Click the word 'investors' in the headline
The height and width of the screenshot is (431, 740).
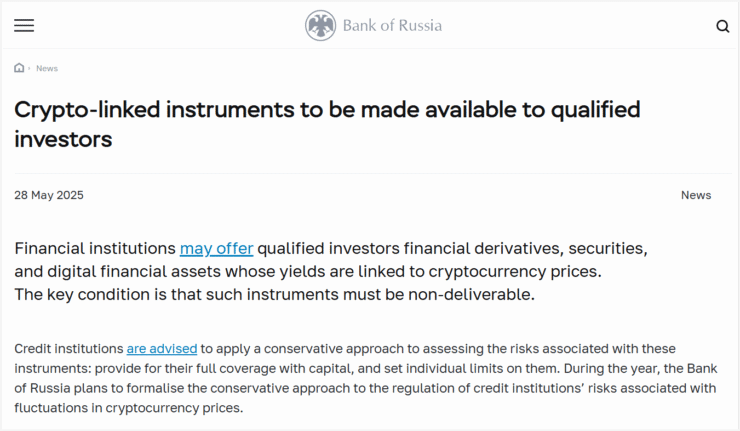pos(63,139)
